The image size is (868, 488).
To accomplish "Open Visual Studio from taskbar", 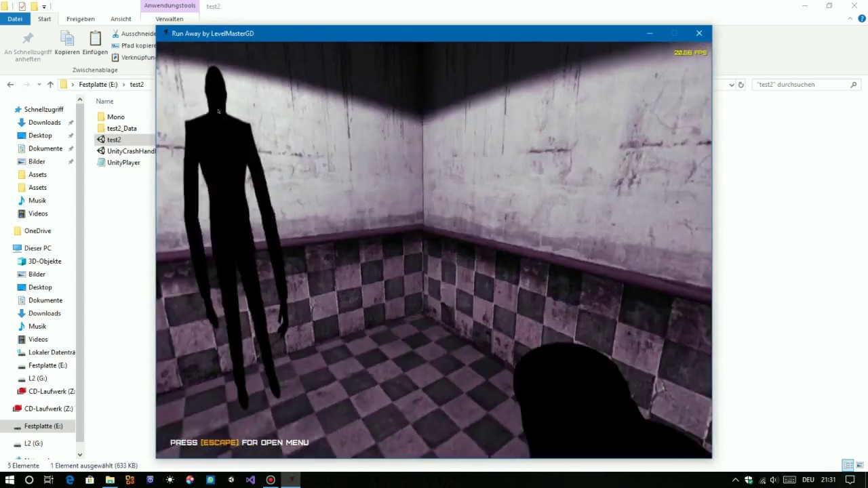I will point(250,480).
